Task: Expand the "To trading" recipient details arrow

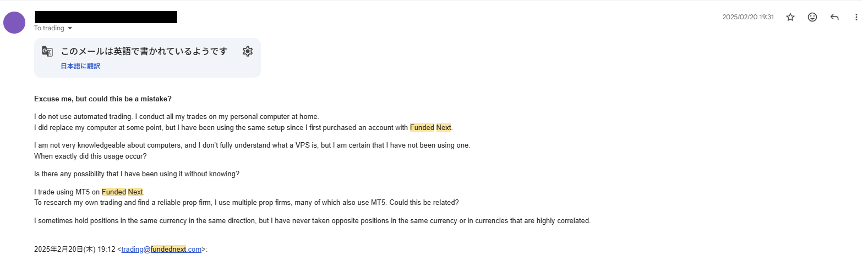Action: pos(70,28)
